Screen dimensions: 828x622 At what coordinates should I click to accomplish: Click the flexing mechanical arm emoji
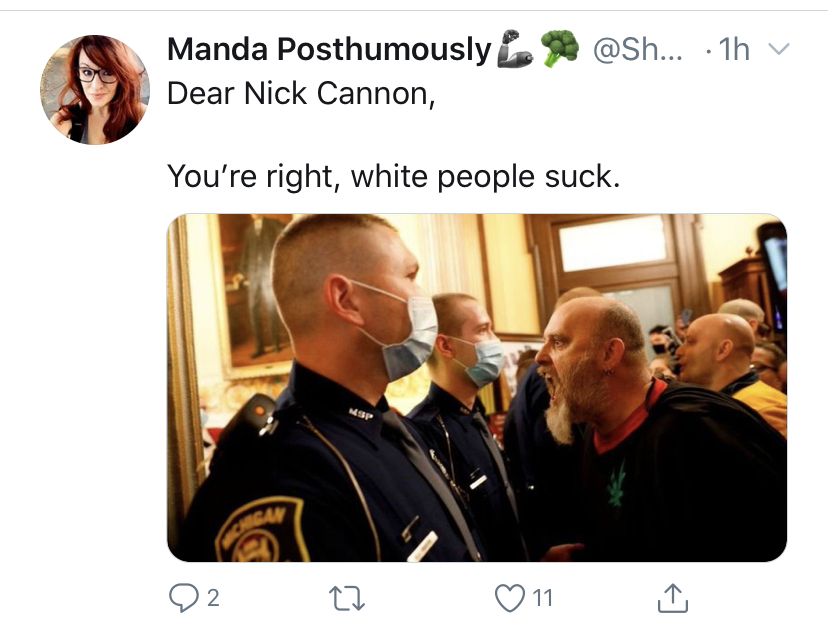click(514, 48)
